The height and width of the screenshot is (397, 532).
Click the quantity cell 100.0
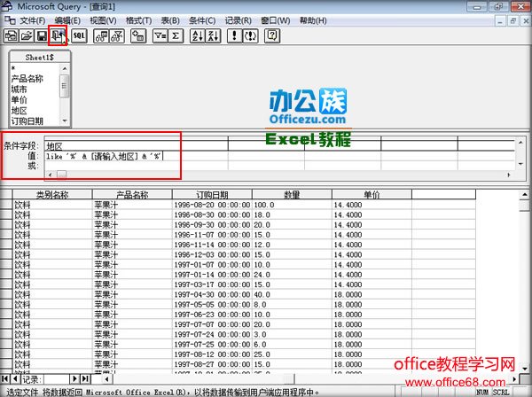coord(292,205)
